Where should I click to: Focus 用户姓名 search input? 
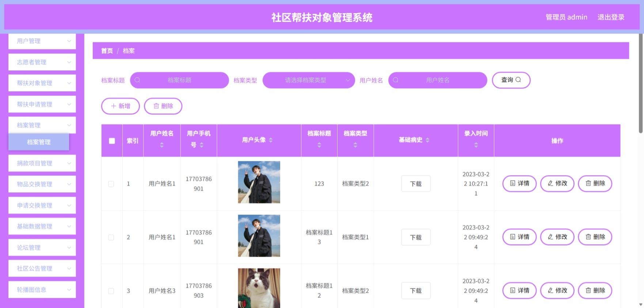(438, 80)
